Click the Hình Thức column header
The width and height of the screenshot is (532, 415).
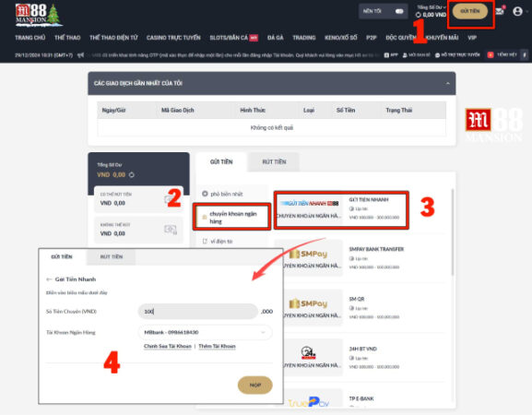[253, 111]
